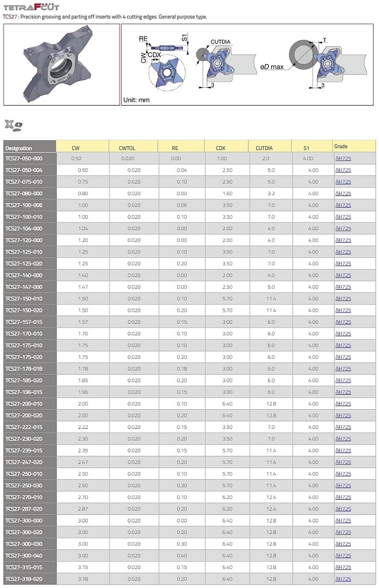Open AH725 grade link for TCS27-050-000
This screenshot has height=588, width=379.
[x=343, y=159]
